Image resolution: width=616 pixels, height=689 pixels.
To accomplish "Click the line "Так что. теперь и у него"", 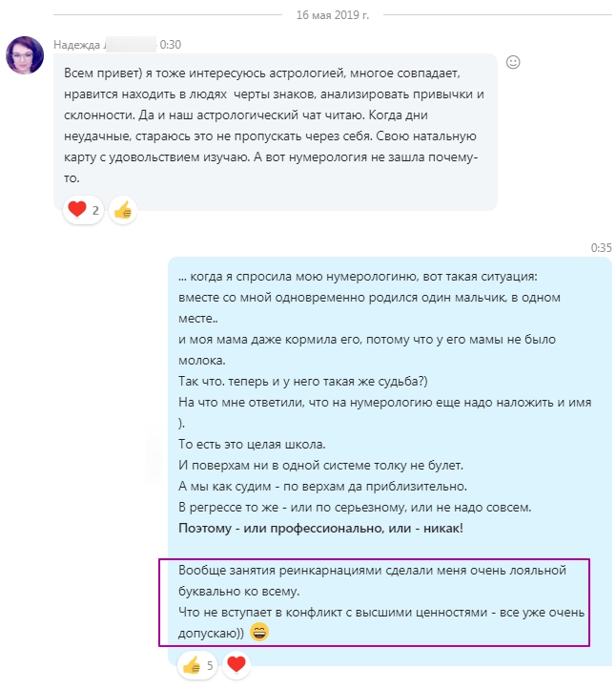I will 303,381.
